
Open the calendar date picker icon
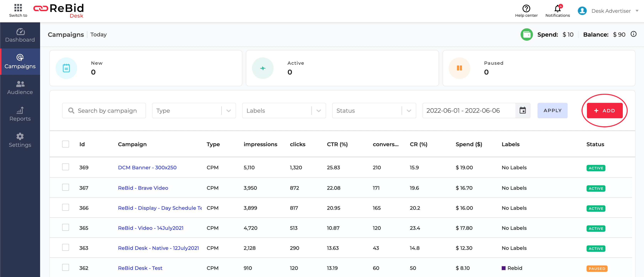pyautogui.click(x=523, y=110)
